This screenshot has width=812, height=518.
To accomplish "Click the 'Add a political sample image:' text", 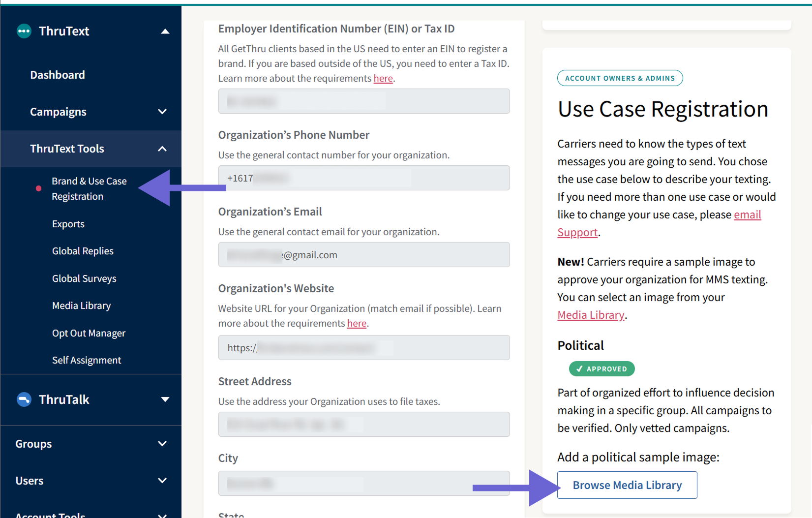I will (x=638, y=457).
